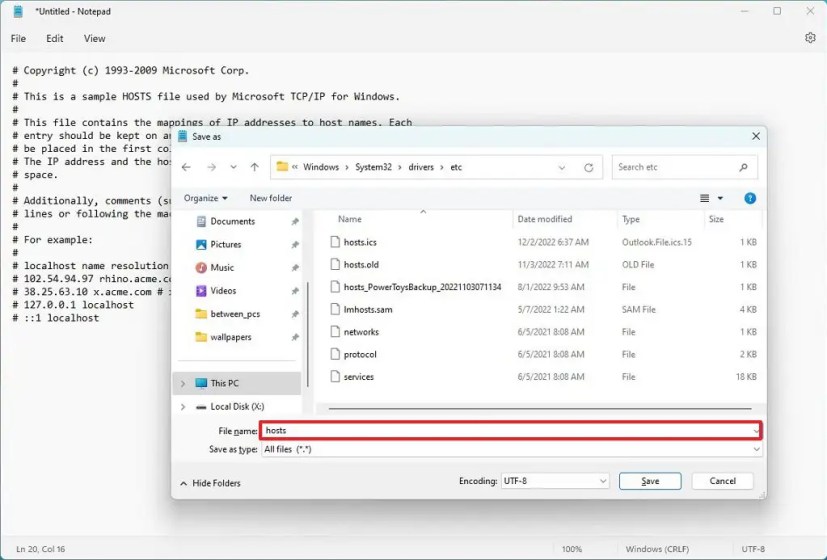Expand the Local Disk (X:) node
Screen dimensions: 827x560
pos(183,407)
